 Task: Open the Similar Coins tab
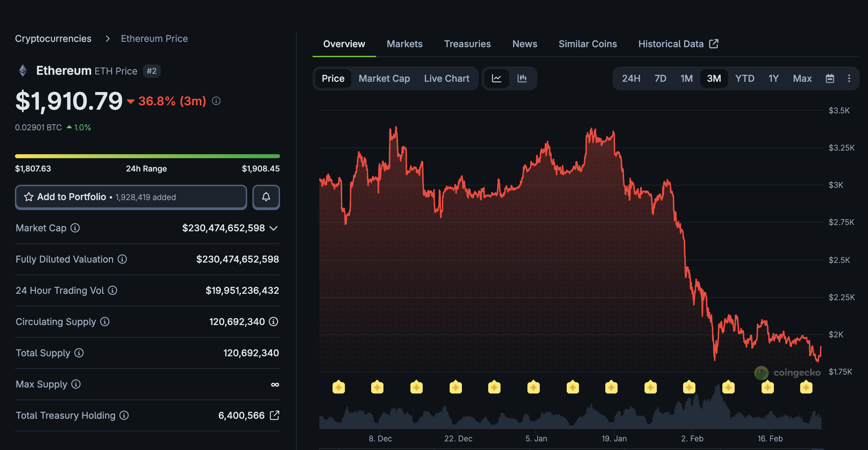pos(588,44)
